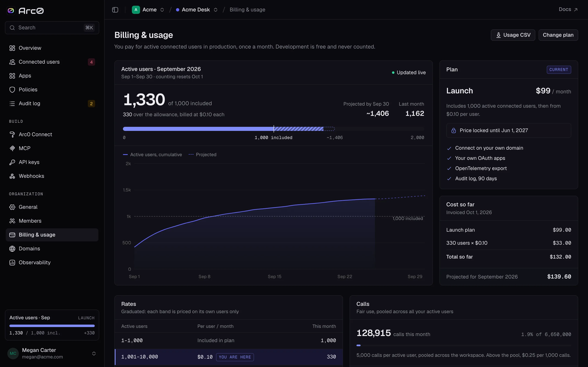Click the lock icon next to Price locked
The width and height of the screenshot is (588, 367).
click(x=453, y=130)
